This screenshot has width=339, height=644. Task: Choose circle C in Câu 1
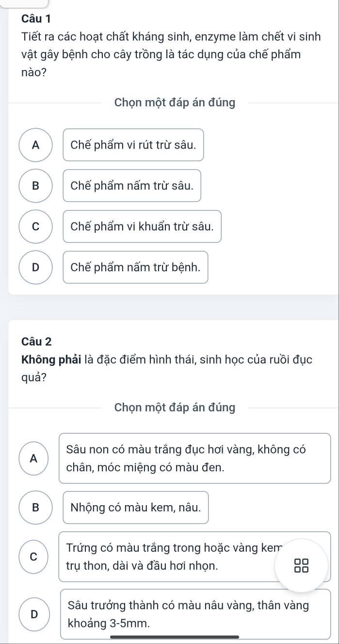[35, 226]
